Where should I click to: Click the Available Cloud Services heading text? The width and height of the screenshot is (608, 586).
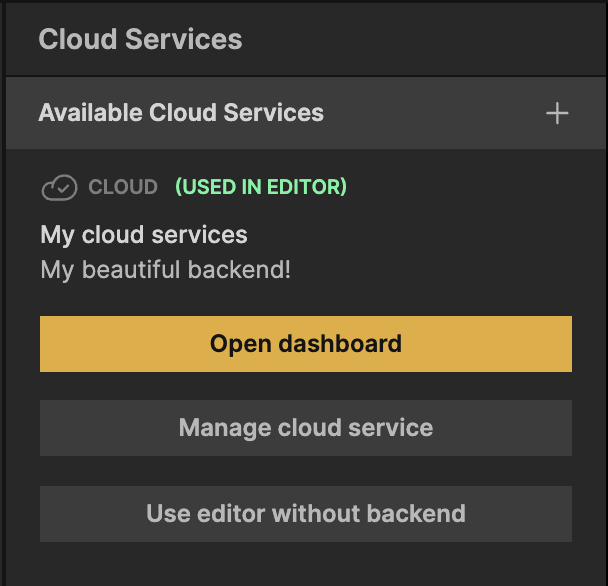181,113
